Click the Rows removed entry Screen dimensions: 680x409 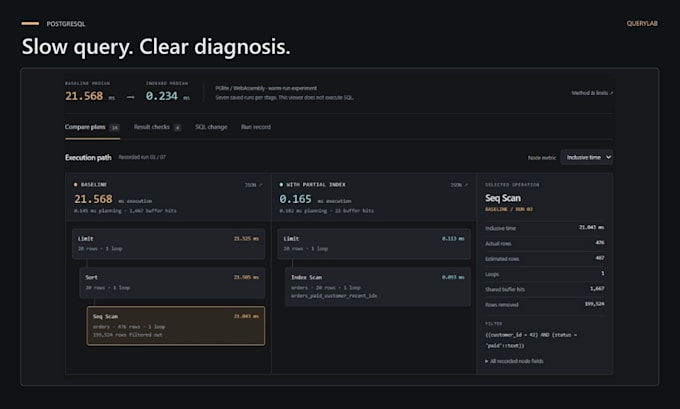pos(545,304)
